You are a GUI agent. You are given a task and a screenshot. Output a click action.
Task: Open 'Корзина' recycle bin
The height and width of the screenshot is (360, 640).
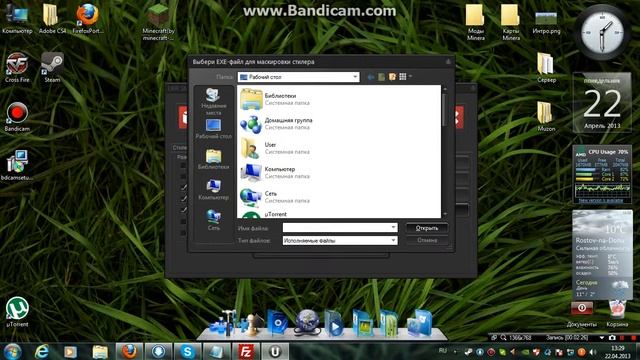[x=617, y=313]
